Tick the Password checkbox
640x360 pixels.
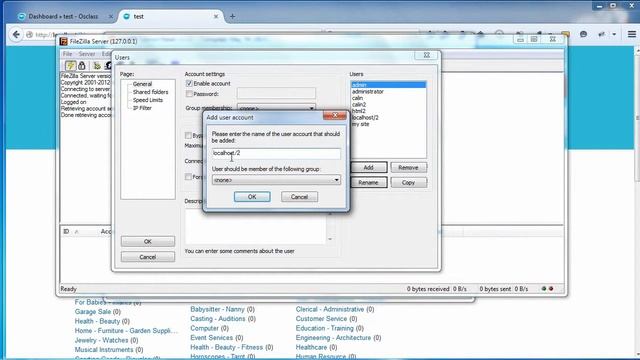click(189, 94)
